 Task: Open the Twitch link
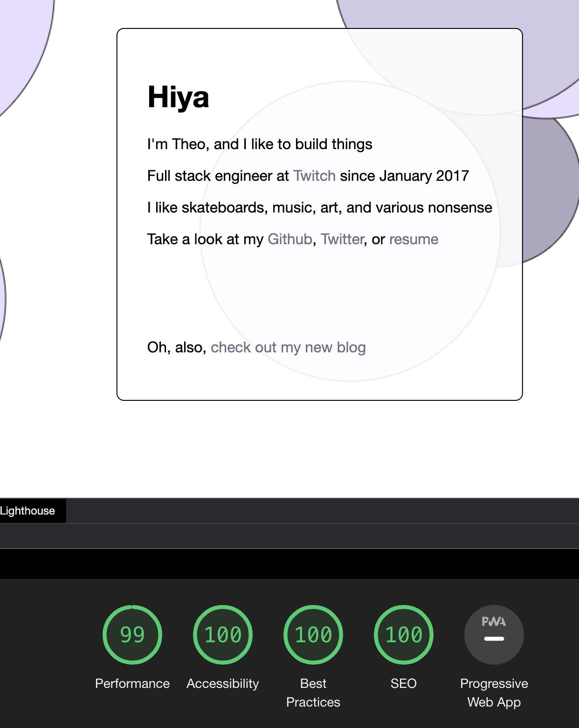click(x=315, y=176)
